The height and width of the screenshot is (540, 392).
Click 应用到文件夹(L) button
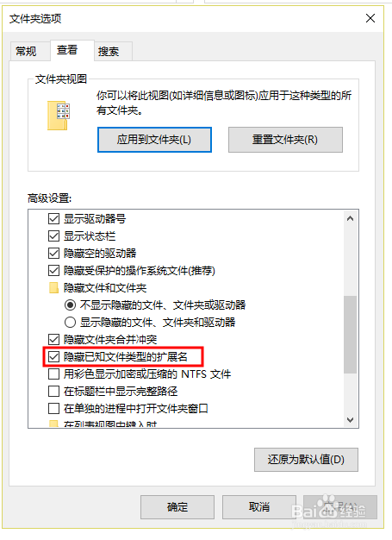coord(154,140)
